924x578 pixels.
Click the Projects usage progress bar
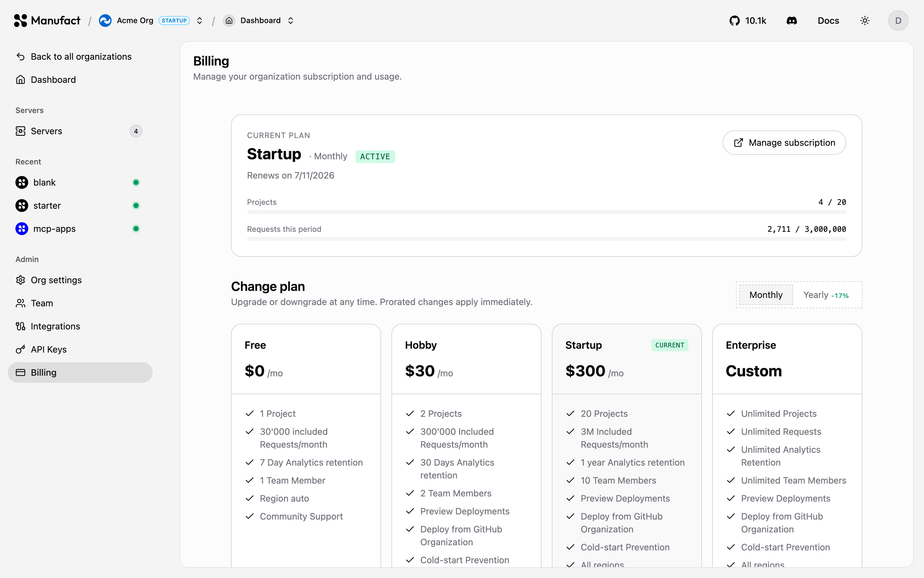[546, 212]
